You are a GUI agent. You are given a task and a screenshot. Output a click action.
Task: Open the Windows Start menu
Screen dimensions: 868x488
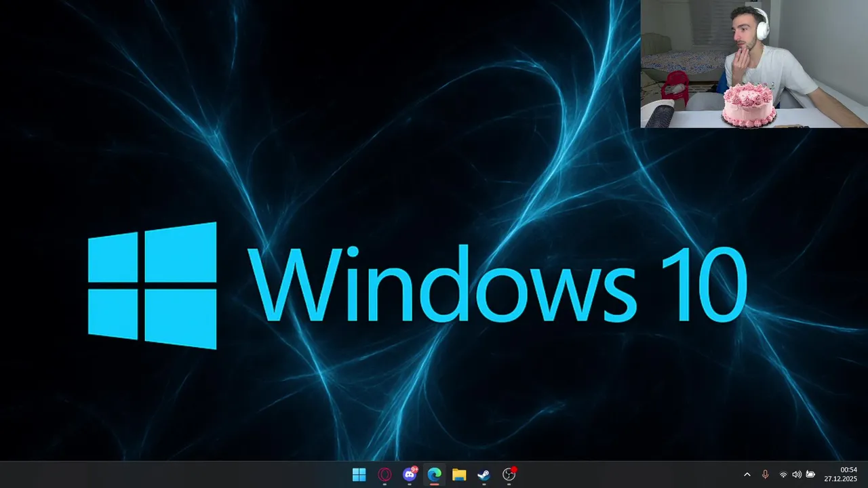coord(359,474)
